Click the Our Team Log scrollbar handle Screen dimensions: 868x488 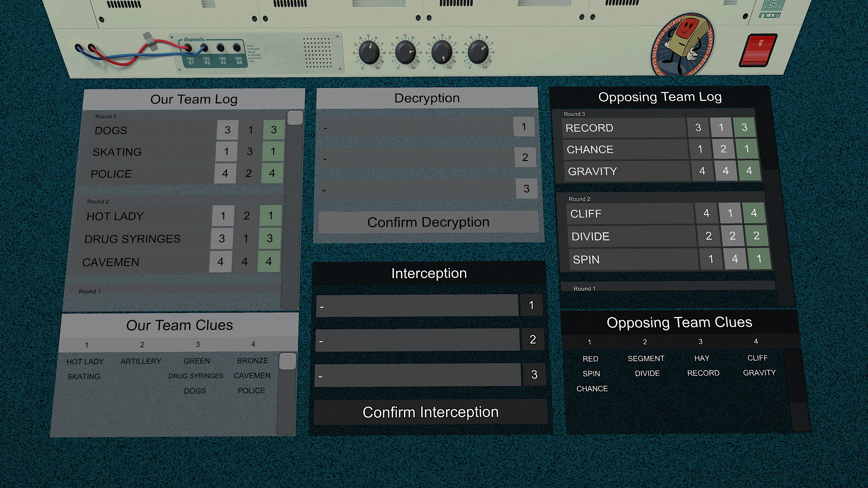(x=295, y=118)
